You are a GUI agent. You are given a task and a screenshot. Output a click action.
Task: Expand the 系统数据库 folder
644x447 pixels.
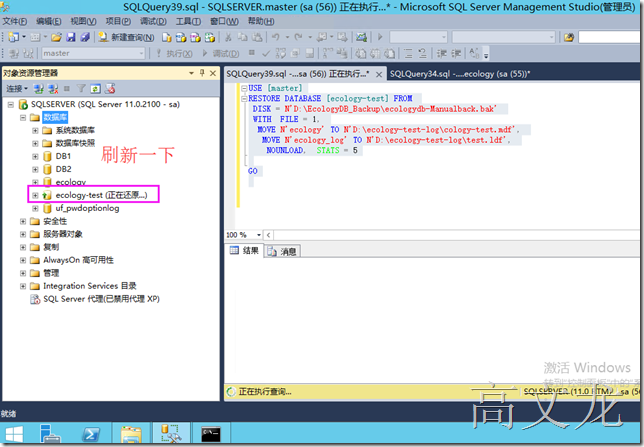tap(35, 131)
